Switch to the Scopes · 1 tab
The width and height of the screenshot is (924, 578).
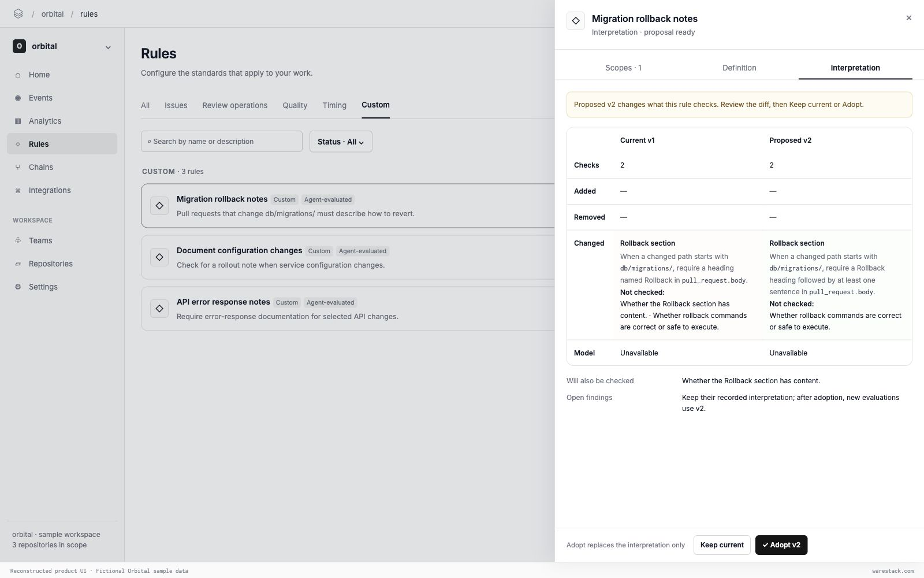(624, 68)
